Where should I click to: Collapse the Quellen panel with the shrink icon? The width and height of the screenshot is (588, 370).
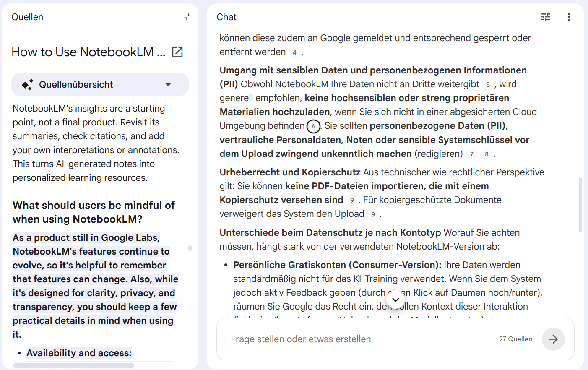pyautogui.click(x=187, y=17)
